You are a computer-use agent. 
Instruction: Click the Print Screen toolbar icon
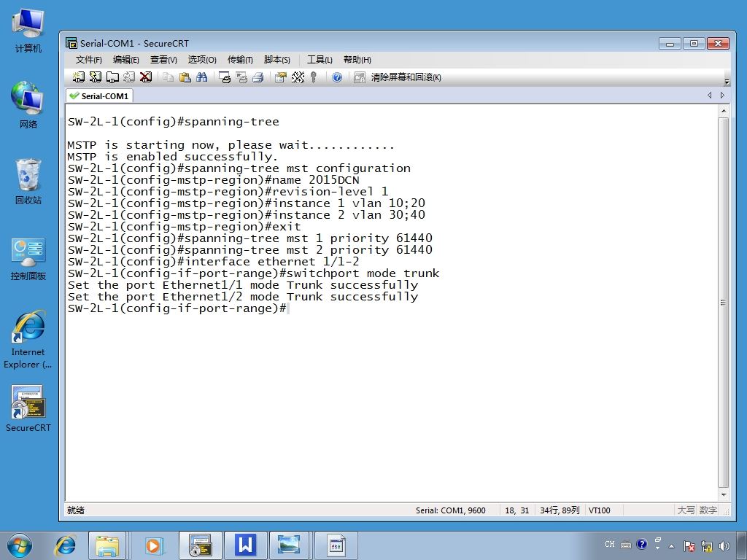[x=225, y=77]
